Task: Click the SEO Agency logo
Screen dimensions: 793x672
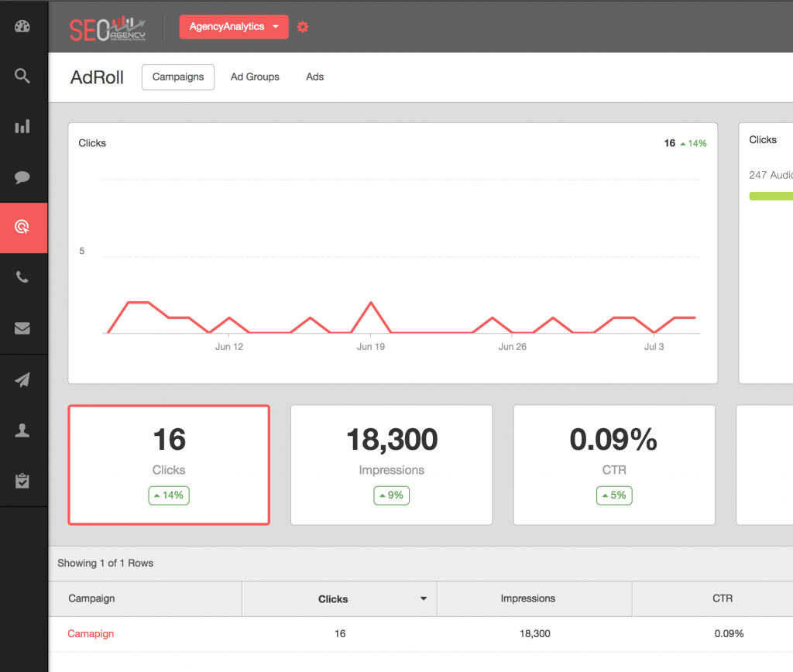Action: tap(107, 29)
